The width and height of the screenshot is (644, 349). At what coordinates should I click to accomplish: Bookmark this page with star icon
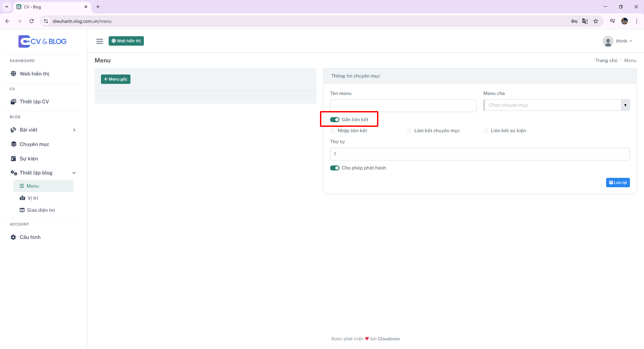click(x=596, y=21)
